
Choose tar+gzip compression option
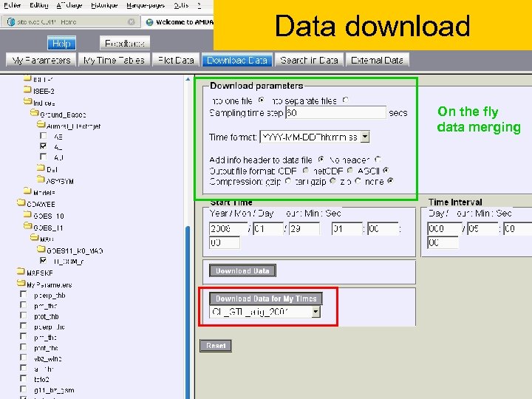pyautogui.click(x=333, y=181)
